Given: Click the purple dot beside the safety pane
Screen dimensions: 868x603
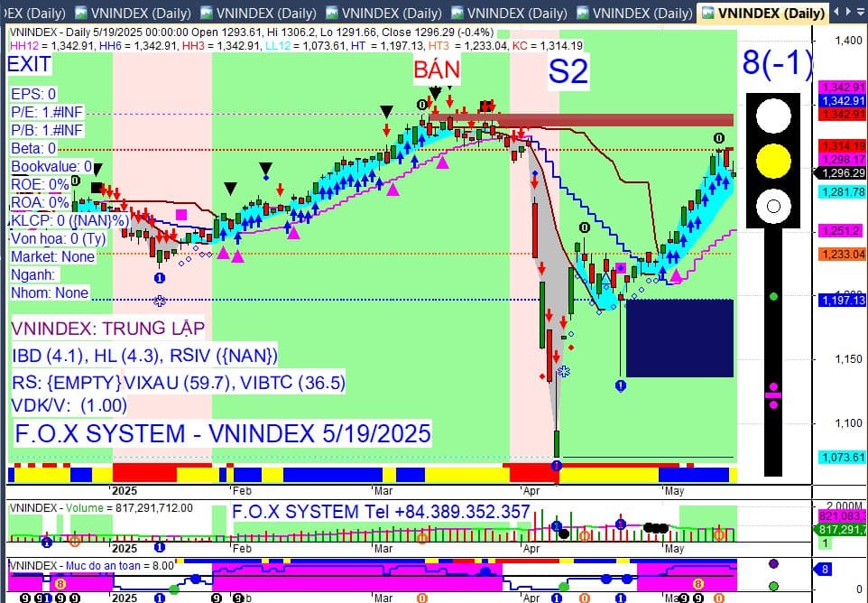Looking at the screenshot, I should (x=773, y=563).
